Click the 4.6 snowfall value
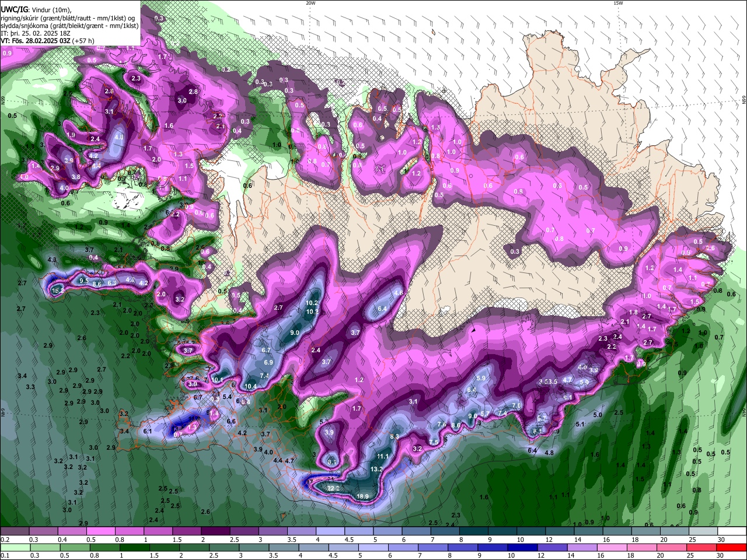Image resolution: width=747 pixels, height=560 pixels. (399, 293)
